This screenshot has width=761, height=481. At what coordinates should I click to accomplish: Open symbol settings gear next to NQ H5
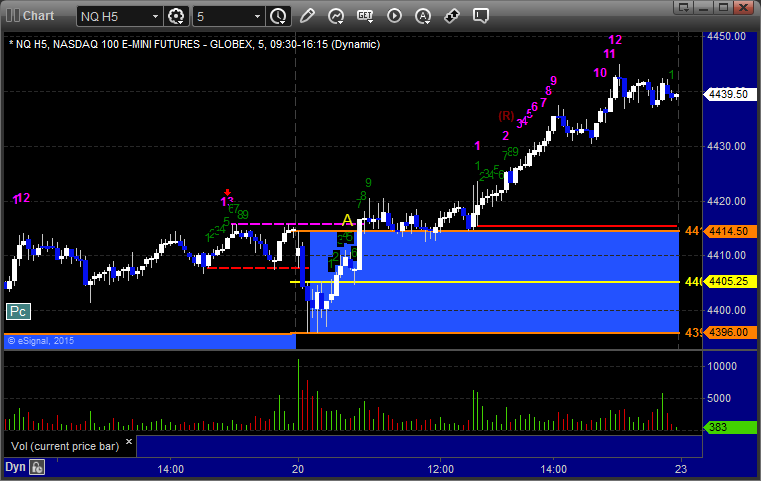click(176, 16)
